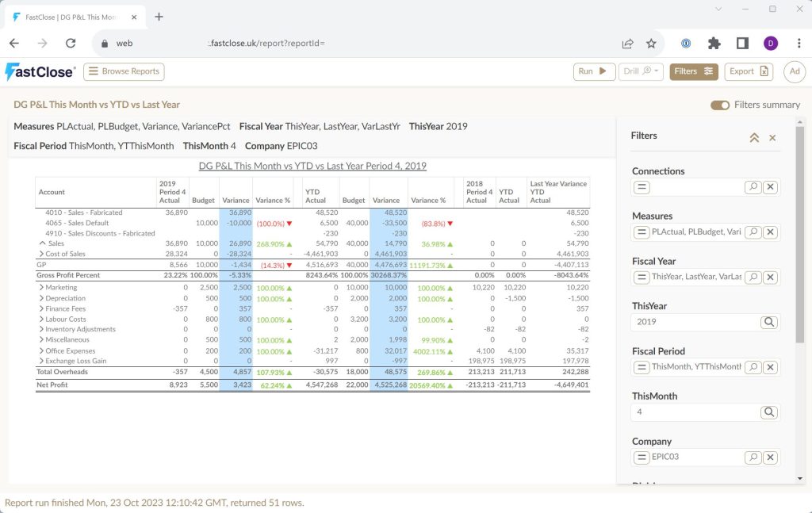The width and height of the screenshot is (812, 513).
Task: Click the search icon for ThisYear filter
Action: coord(768,322)
